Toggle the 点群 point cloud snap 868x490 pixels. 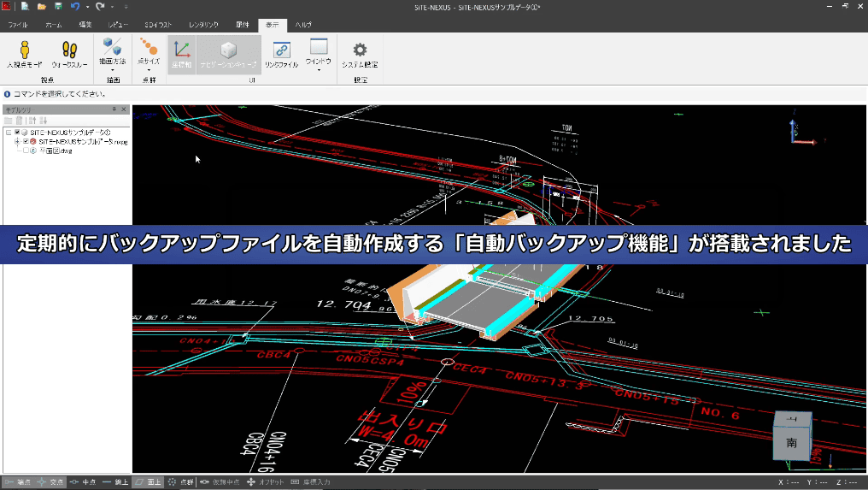[x=180, y=482]
